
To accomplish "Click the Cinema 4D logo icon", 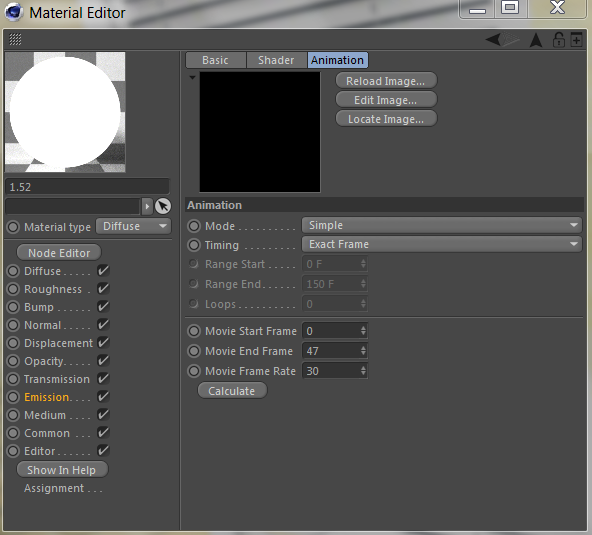I will [14, 12].
